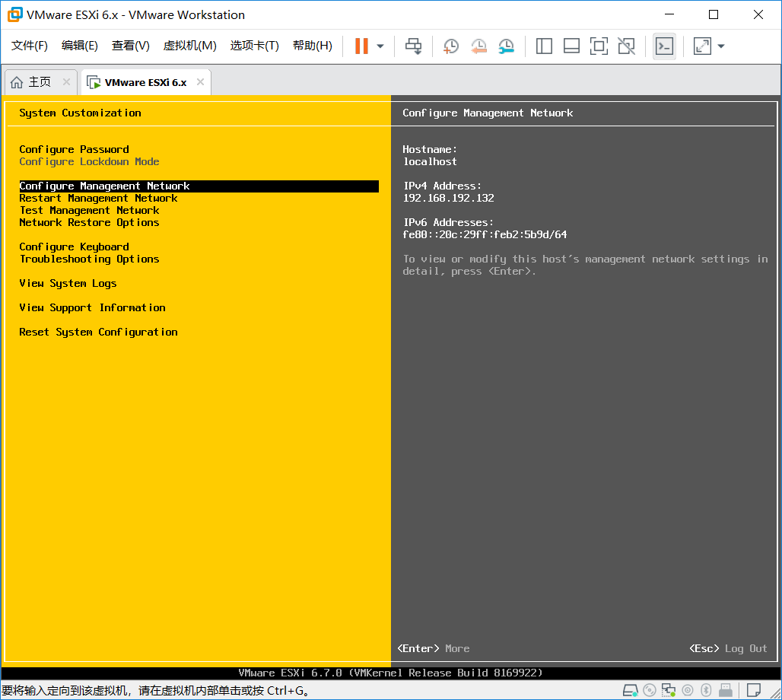
Task: Click the VMware Workstation title bar app icon
Action: coord(15,14)
